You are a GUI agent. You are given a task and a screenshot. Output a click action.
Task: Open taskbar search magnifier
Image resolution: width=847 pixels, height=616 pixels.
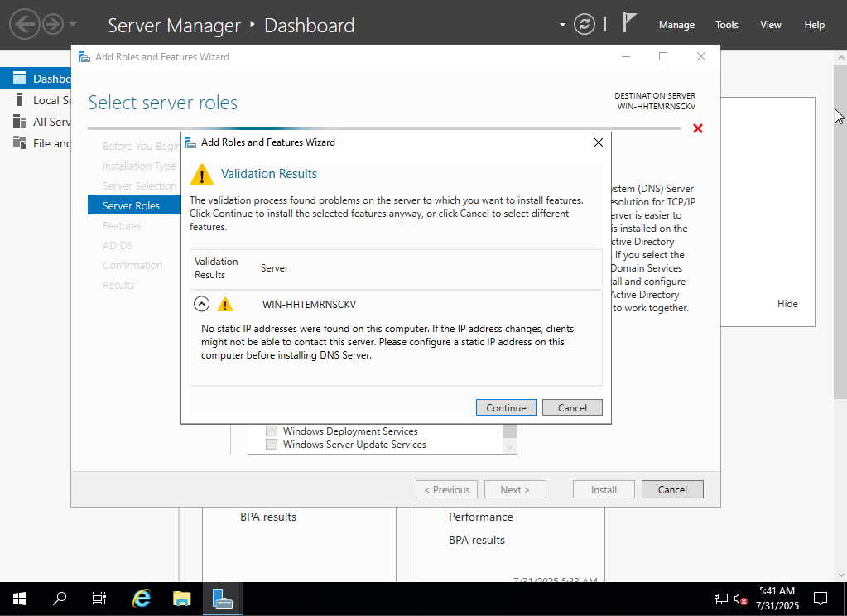(60, 598)
